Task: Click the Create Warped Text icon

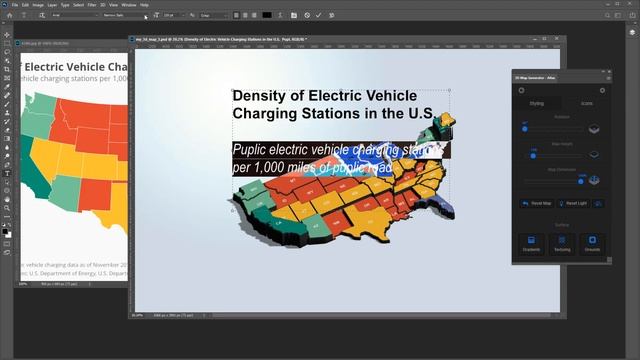Action: 280,15
